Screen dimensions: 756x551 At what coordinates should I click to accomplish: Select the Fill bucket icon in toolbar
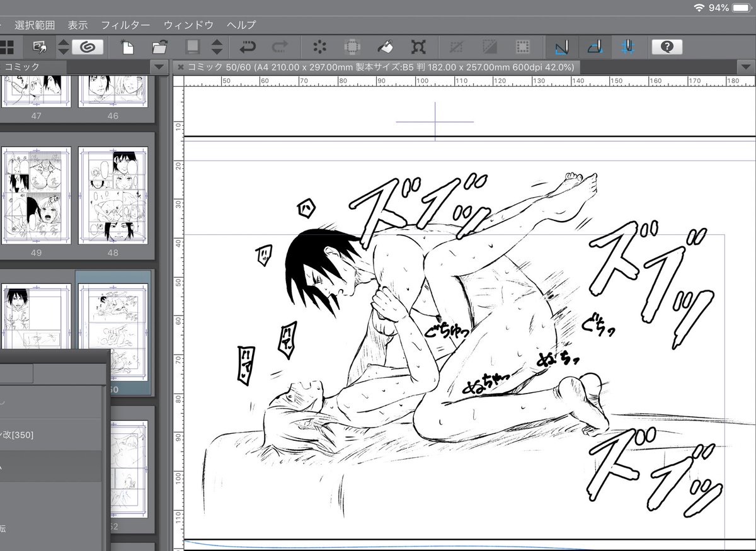385,47
